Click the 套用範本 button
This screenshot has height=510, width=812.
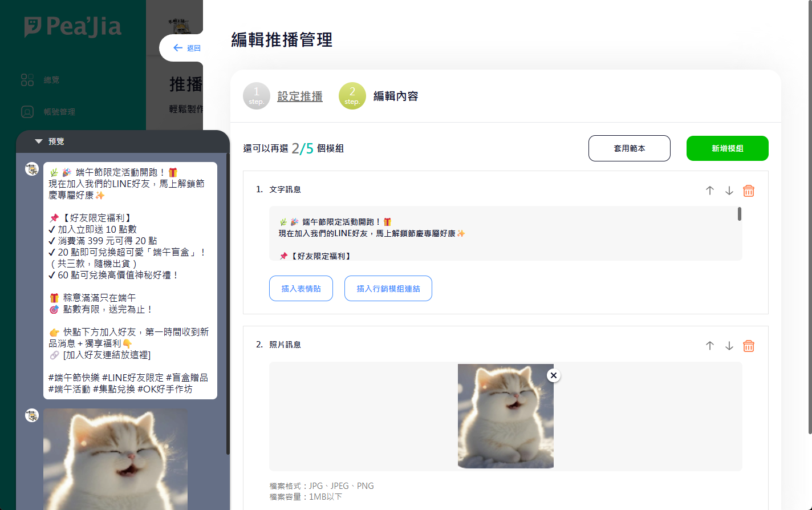click(629, 148)
